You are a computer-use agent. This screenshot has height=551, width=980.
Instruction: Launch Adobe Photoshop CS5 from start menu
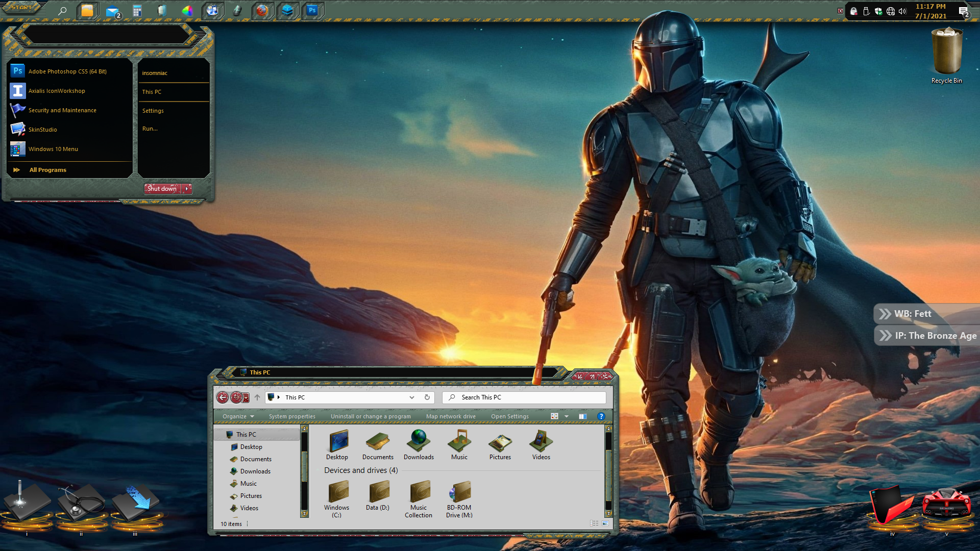69,71
